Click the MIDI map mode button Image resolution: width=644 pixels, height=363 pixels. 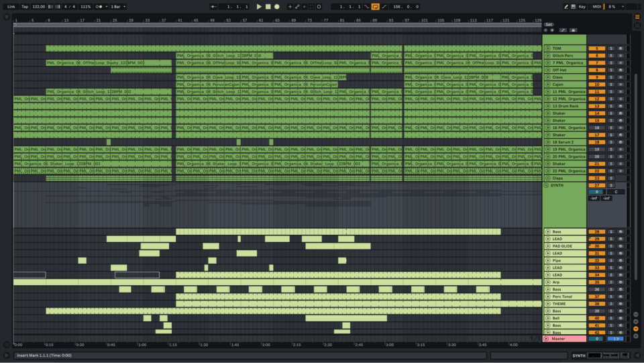tap(597, 7)
